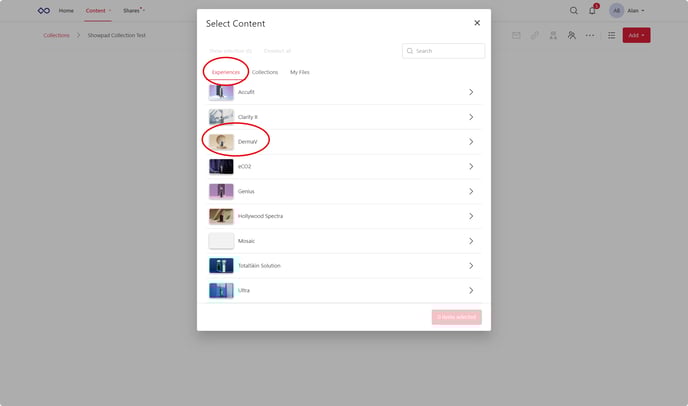
Task: Select the Experiences tab
Action: (226, 72)
